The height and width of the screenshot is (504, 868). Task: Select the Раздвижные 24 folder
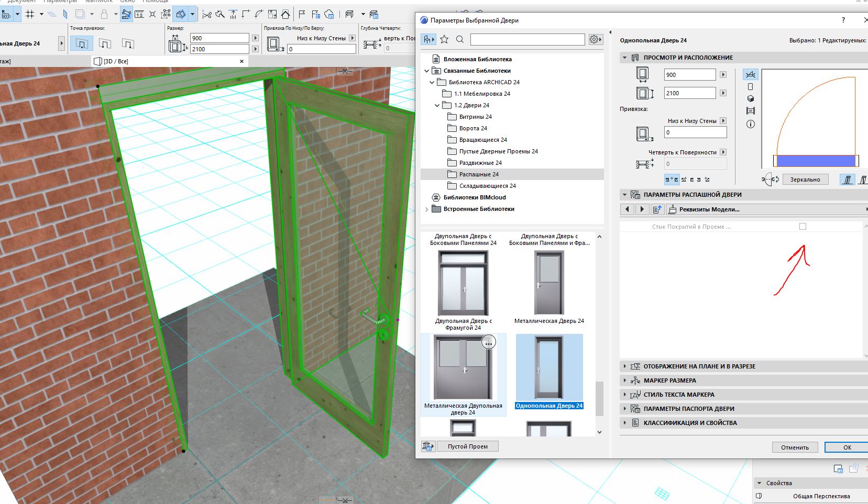480,163
